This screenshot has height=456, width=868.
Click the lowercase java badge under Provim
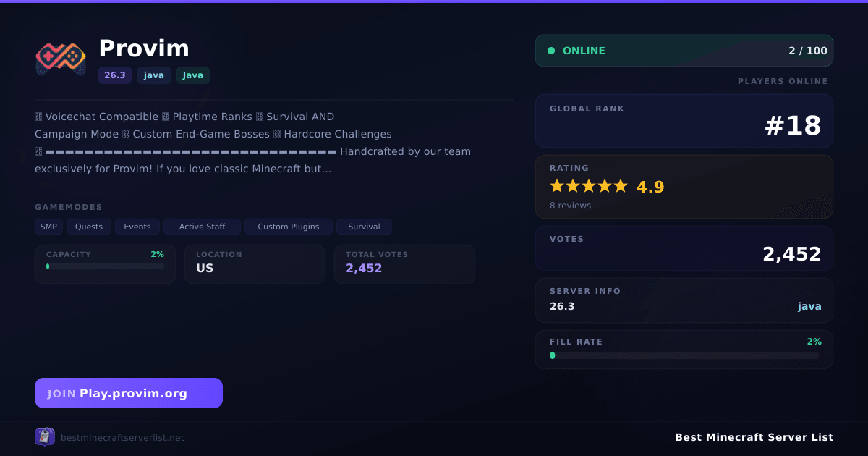tap(154, 75)
